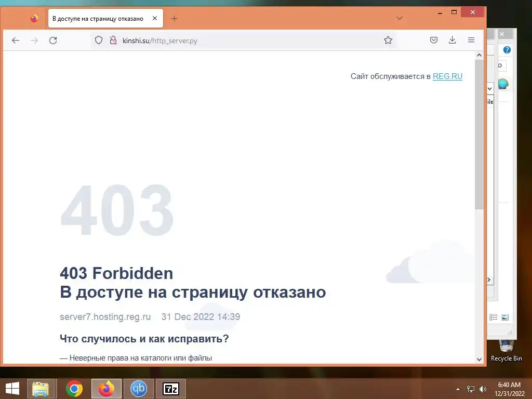Click the volume speaker tray icon
Screen dimensions: 532x399
483,389
